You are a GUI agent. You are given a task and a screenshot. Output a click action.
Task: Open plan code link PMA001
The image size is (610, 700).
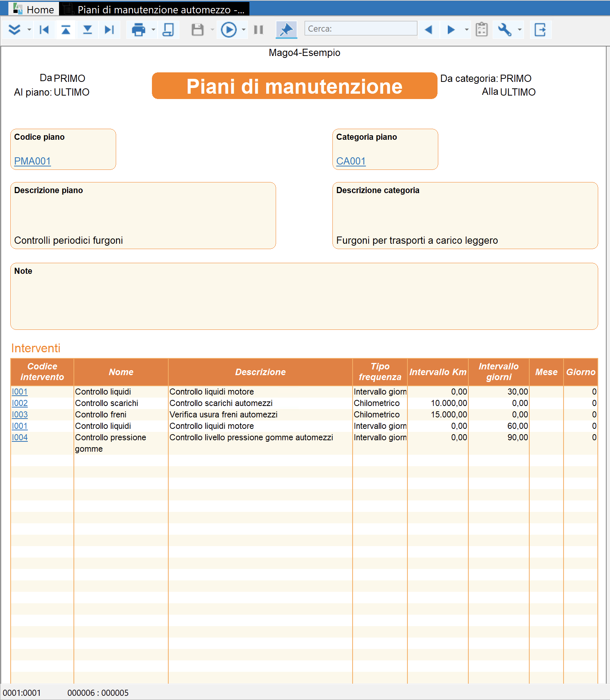tap(32, 161)
